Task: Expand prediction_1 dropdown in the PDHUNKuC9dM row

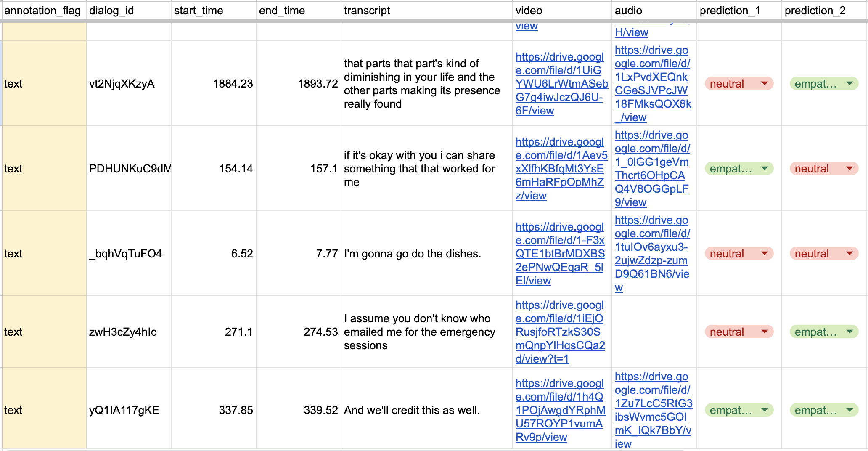Action: click(x=739, y=169)
